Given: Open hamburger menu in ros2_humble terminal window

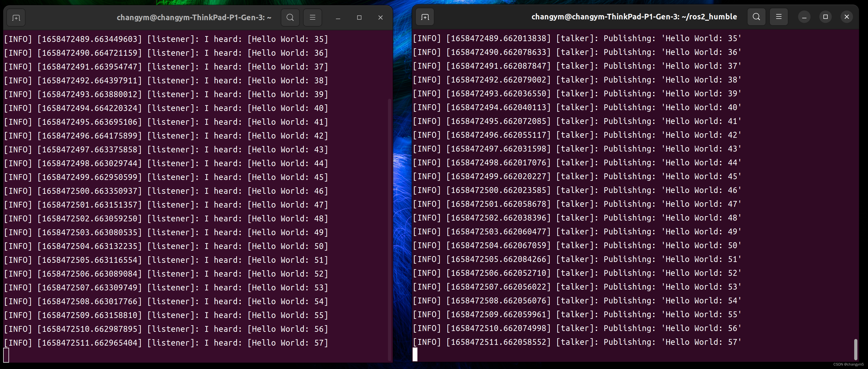Looking at the screenshot, I should (x=779, y=17).
